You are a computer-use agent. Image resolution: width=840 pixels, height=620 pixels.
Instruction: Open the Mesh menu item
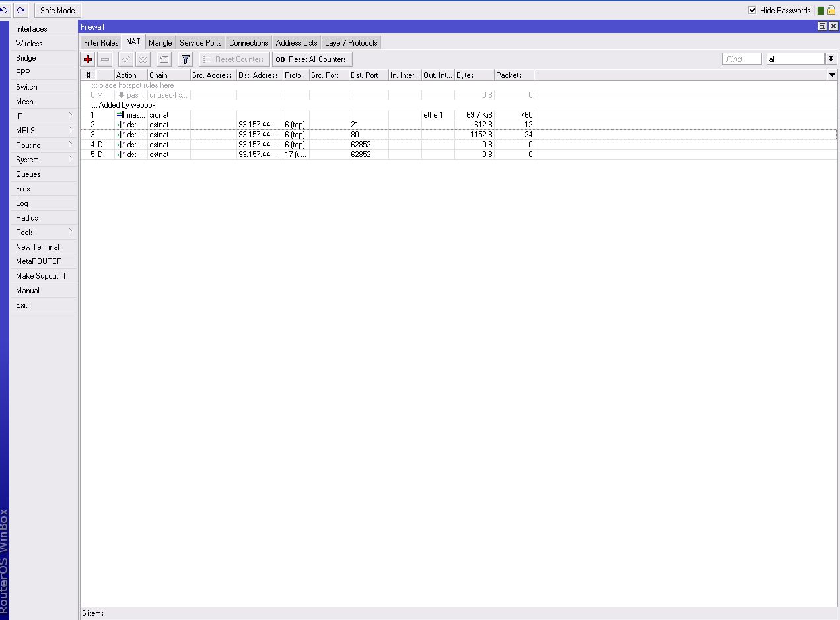44,101
